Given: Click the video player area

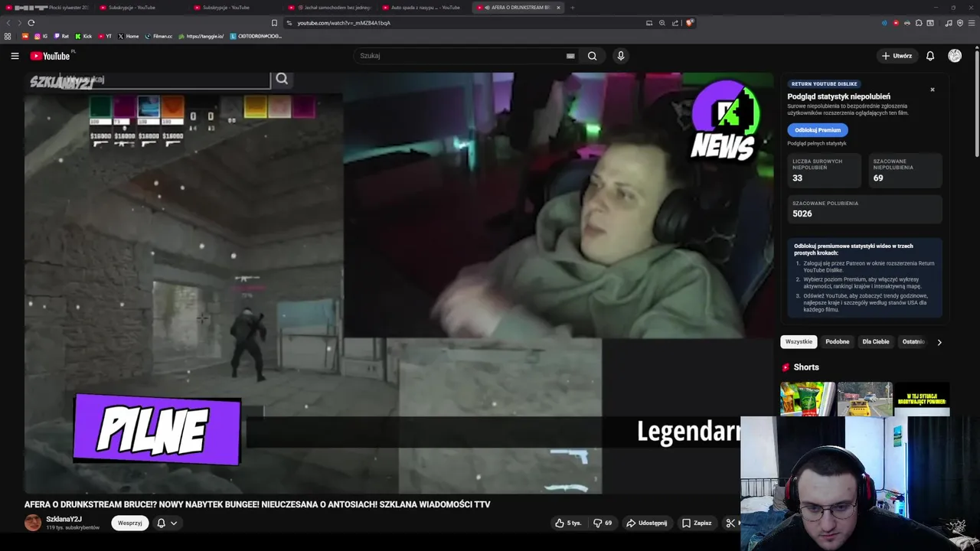Looking at the screenshot, I should pyautogui.click(x=399, y=283).
